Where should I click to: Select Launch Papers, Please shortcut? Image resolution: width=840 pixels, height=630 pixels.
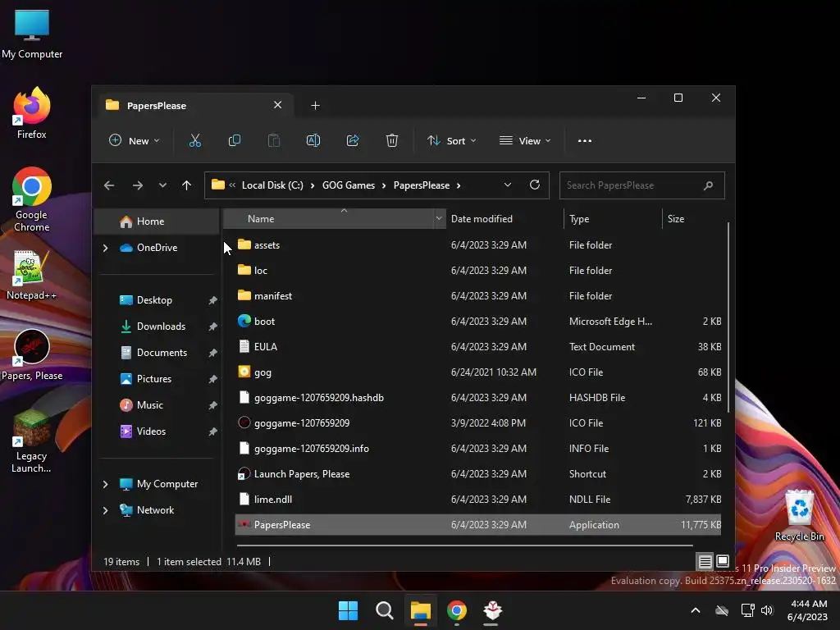coord(478,473)
